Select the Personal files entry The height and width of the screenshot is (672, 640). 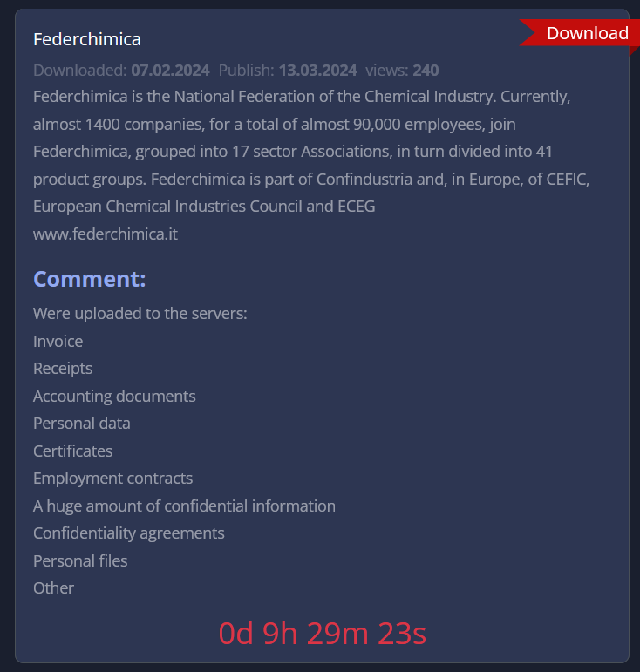click(x=80, y=560)
